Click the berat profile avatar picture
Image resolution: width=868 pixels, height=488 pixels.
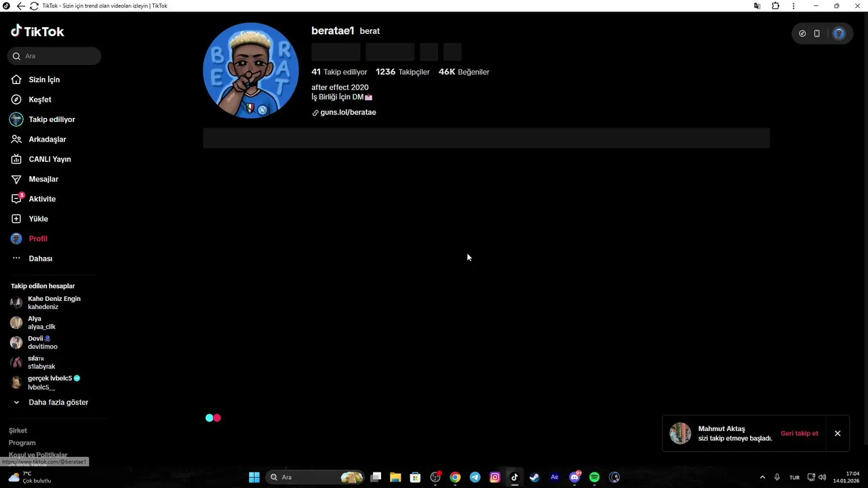[x=251, y=70]
